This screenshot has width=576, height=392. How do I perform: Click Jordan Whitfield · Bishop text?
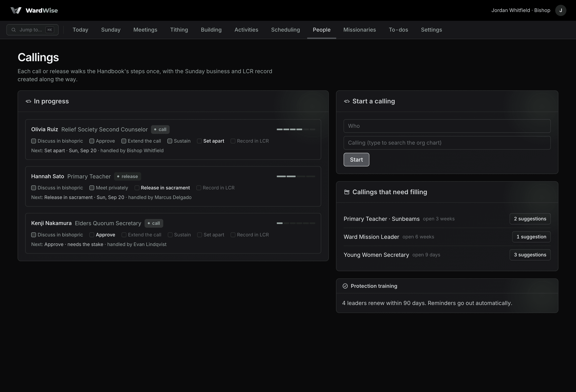click(521, 10)
